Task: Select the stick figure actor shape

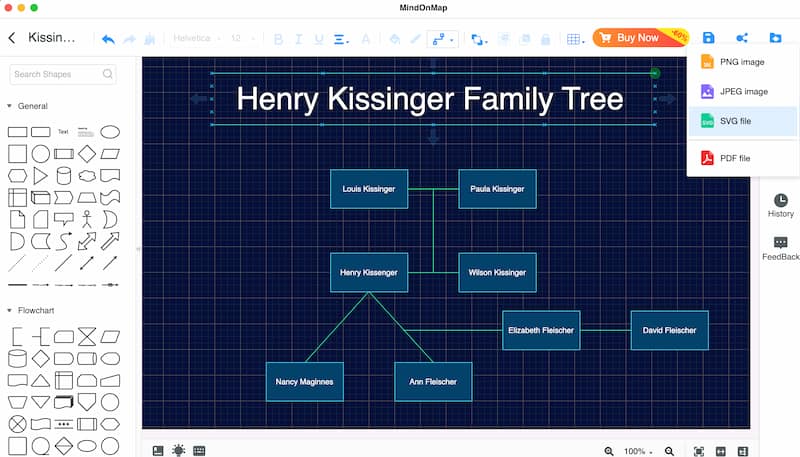Action: pyautogui.click(x=87, y=219)
